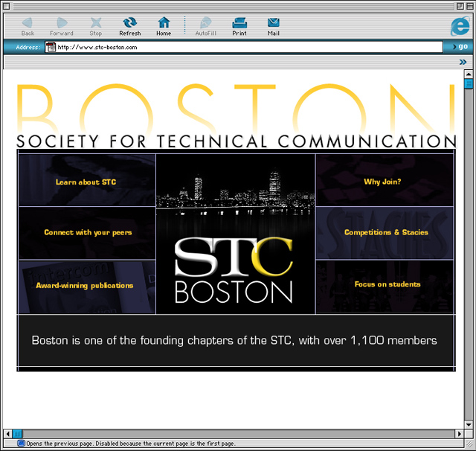Click the vertical scrollbar up arrow
The width and height of the screenshot is (476, 451).
point(469,74)
